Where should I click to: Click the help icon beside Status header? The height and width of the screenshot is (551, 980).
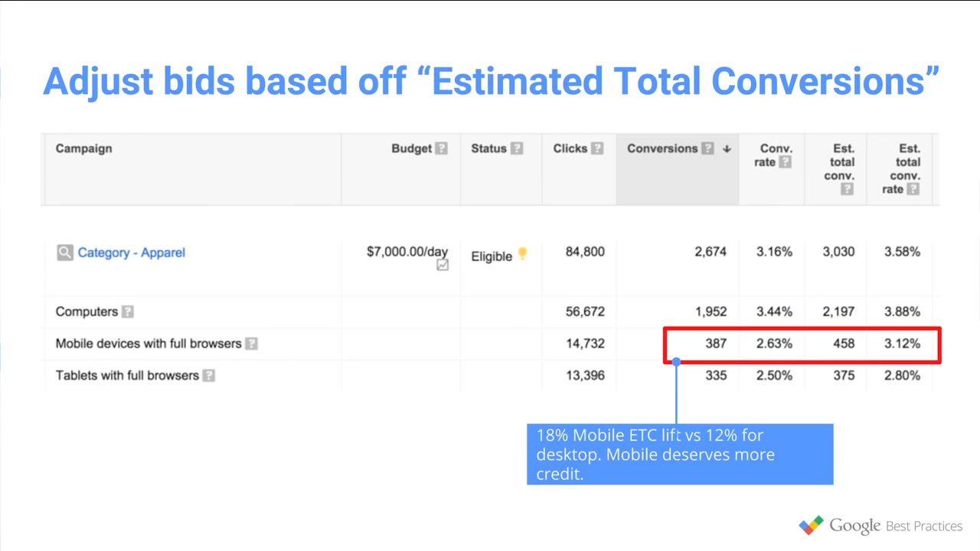[x=517, y=148]
